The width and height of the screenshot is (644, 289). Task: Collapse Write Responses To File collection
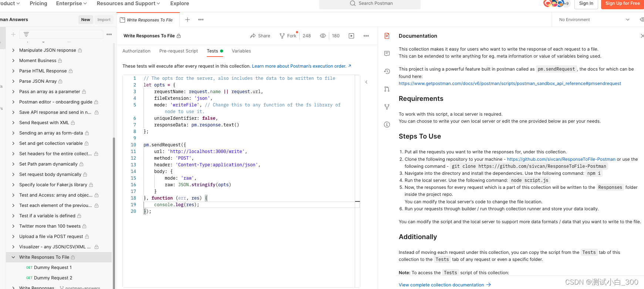pos(13,257)
